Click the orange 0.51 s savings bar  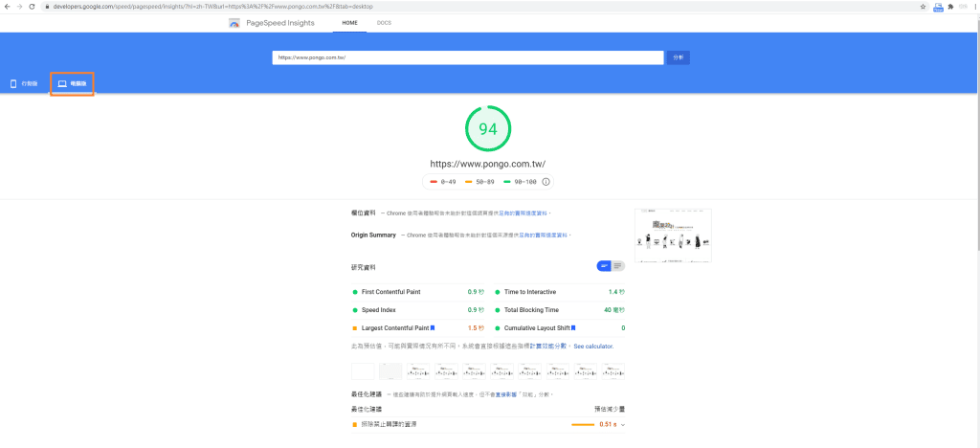pos(583,425)
